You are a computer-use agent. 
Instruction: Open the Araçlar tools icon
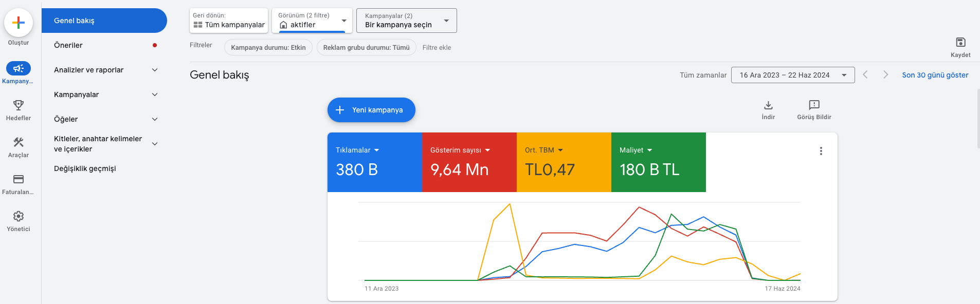pos(19,142)
